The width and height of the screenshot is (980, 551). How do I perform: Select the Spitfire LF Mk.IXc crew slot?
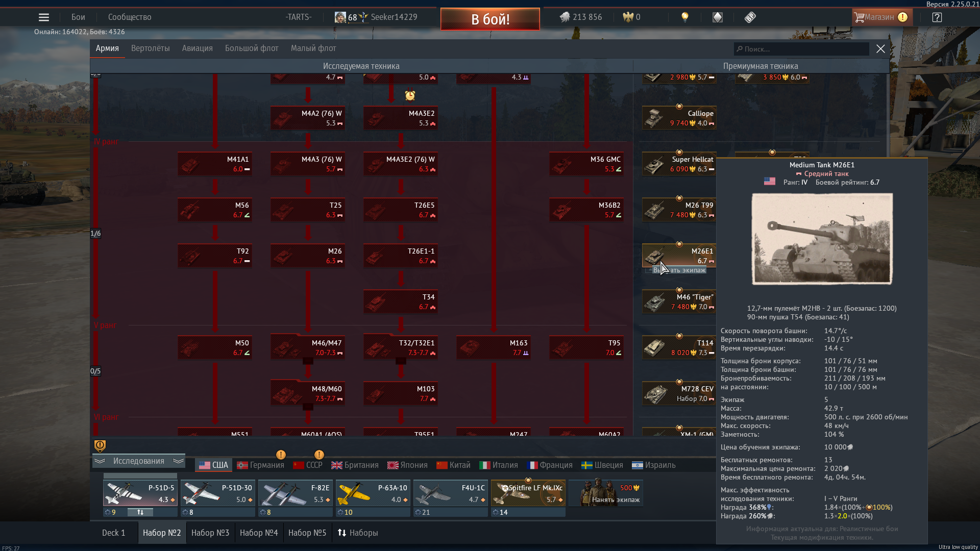pos(528,493)
